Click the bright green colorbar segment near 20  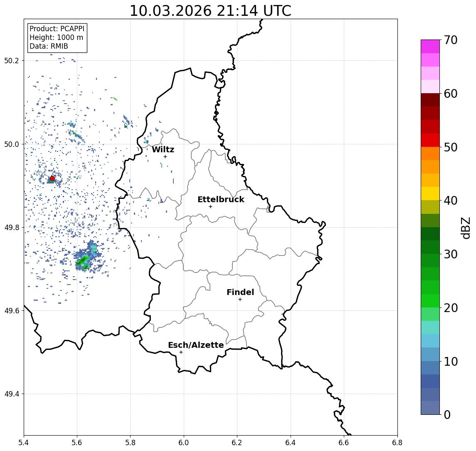pos(430,300)
